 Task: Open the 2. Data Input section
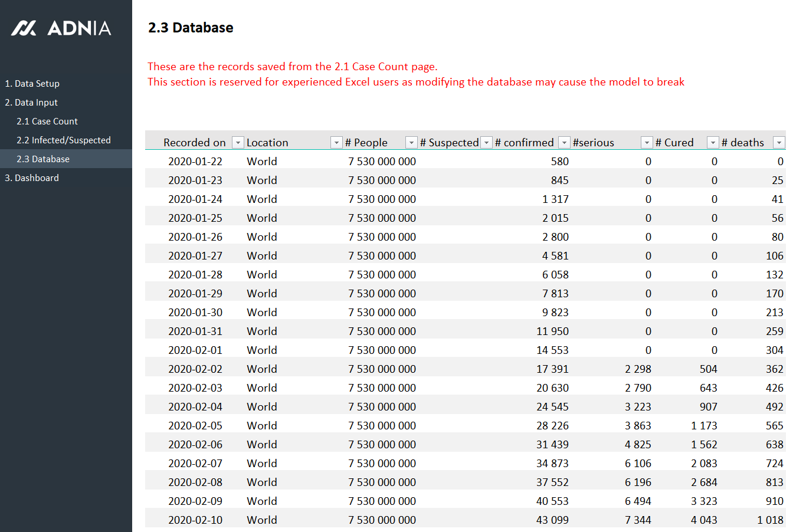tap(31, 103)
